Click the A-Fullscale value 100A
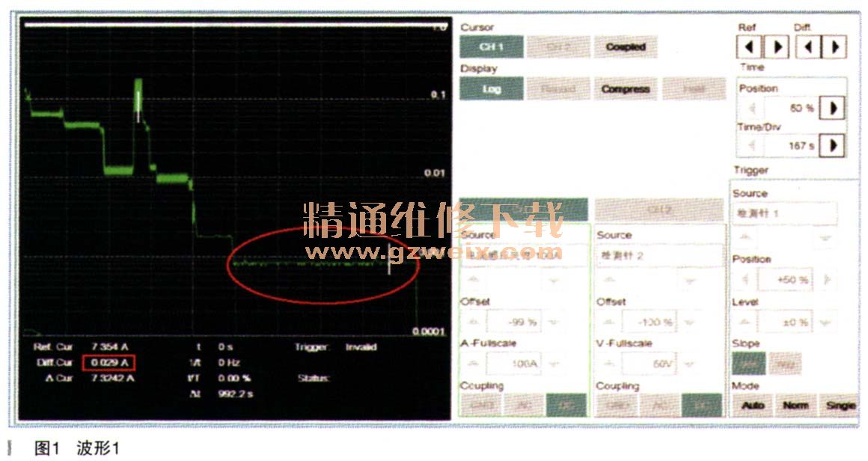The width and height of the screenshot is (868, 461). tap(514, 364)
